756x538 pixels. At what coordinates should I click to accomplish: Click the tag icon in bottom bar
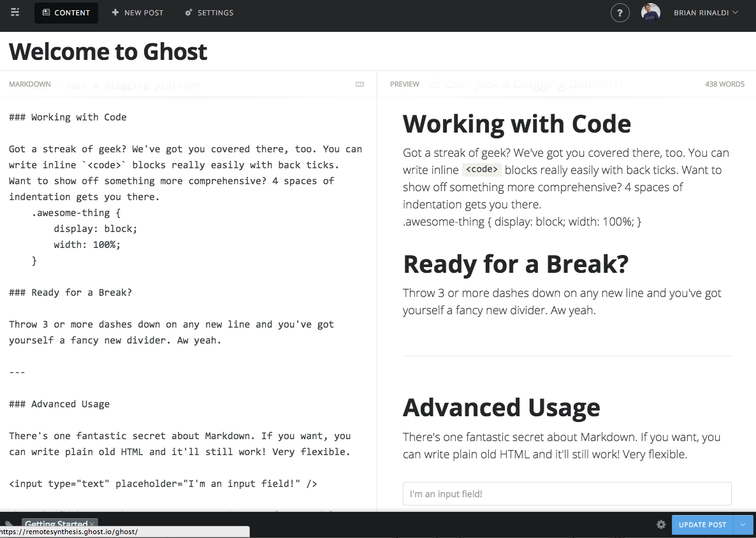[x=9, y=524]
